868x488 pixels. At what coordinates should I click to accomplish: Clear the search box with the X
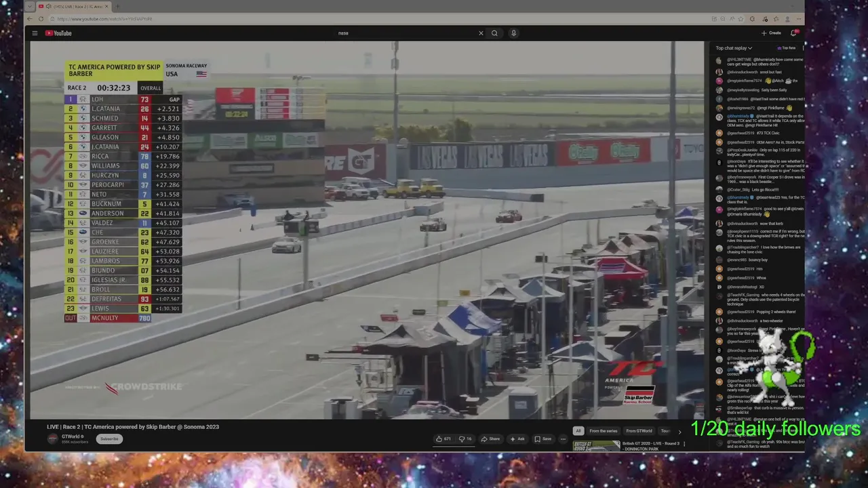pyautogui.click(x=481, y=33)
